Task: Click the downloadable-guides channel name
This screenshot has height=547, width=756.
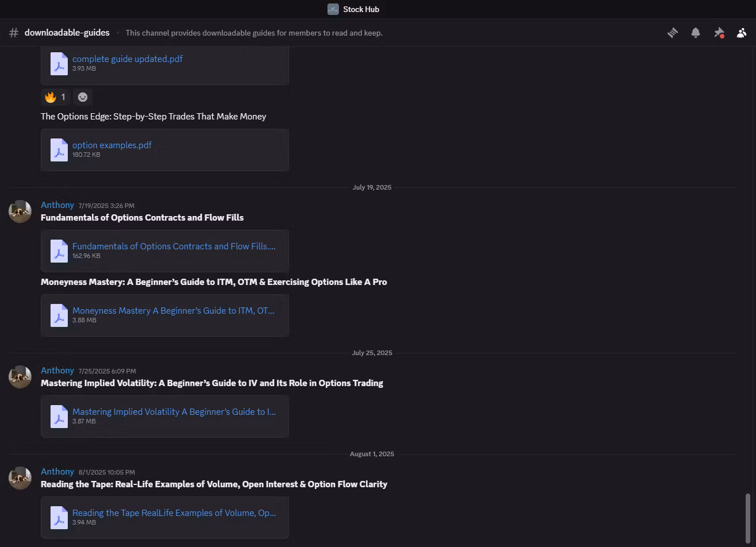Action: coord(67,33)
